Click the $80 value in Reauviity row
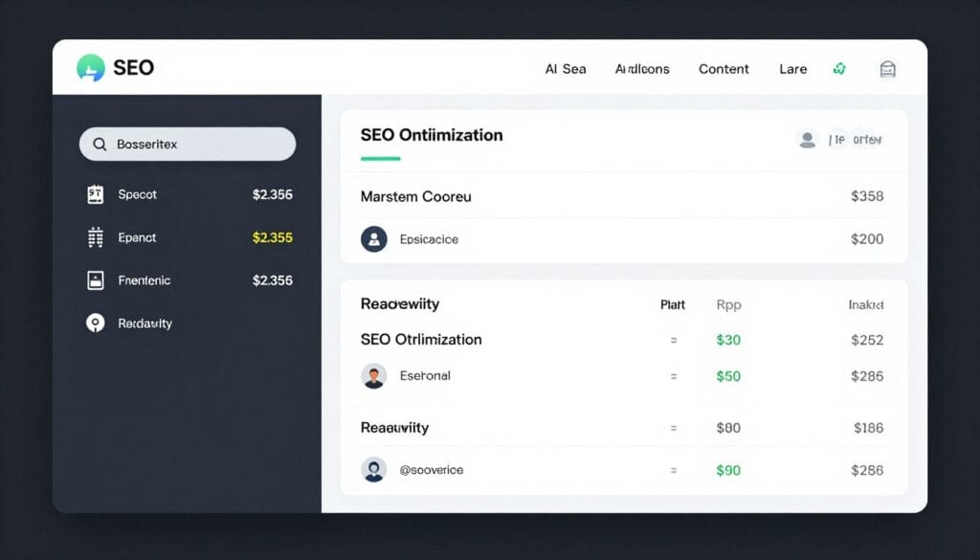980x560 pixels. 728,428
